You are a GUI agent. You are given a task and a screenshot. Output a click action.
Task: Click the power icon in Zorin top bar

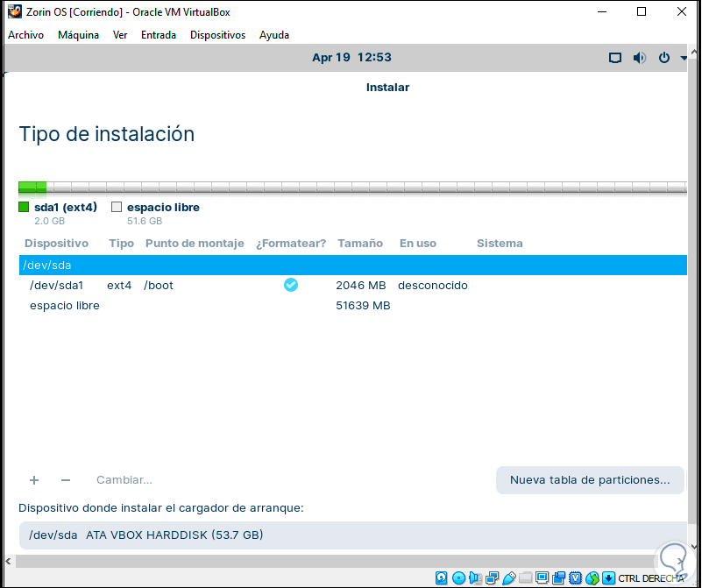pos(664,58)
